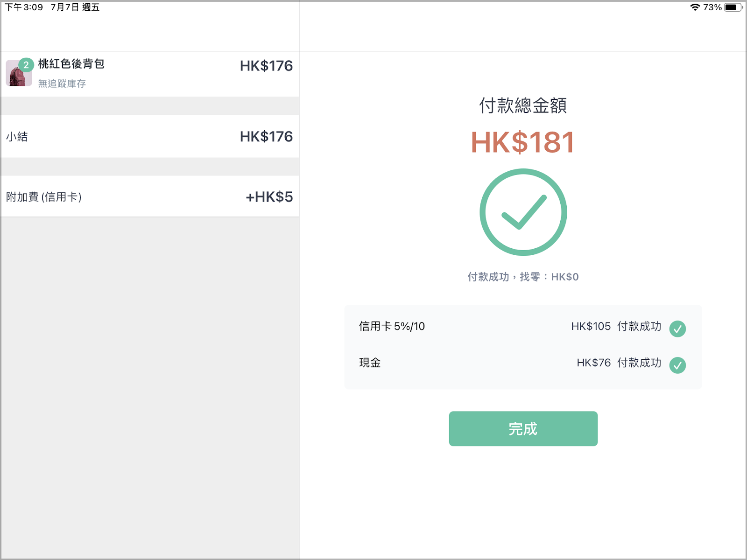Image resolution: width=747 pixels, height=560 pixels.
Task: Click the credit card payment success check icon
Action: pos(677,329)
